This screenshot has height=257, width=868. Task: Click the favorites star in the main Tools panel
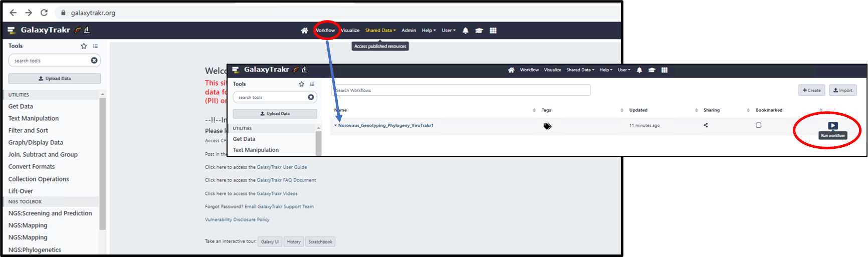coord(84,46)
